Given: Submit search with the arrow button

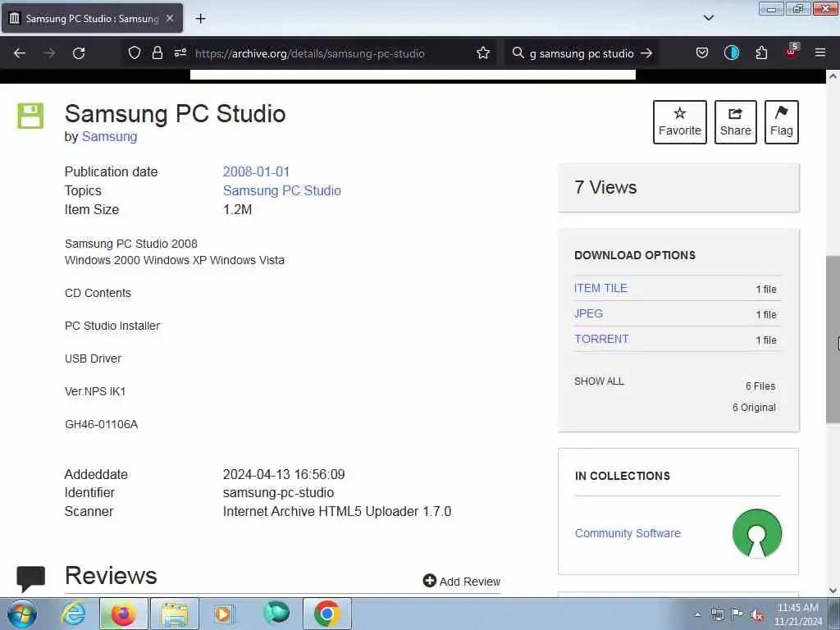Looking at the screenshot, I should (x=646, y=53).
